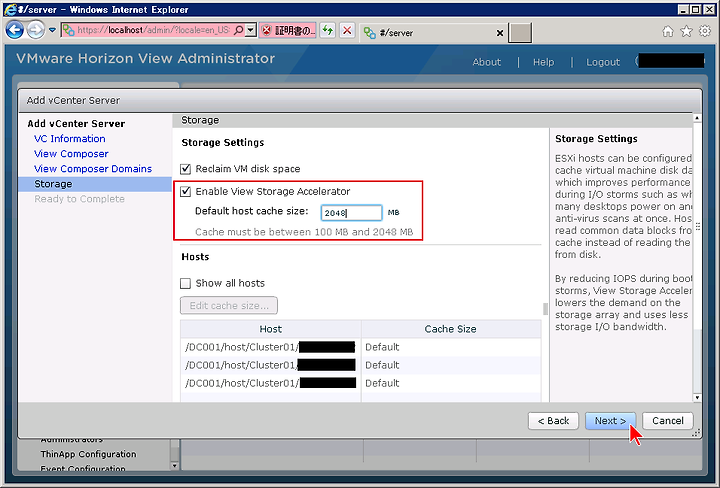Toggle Enable View Storage Accelerator checkbox

(x=186, y=191)
